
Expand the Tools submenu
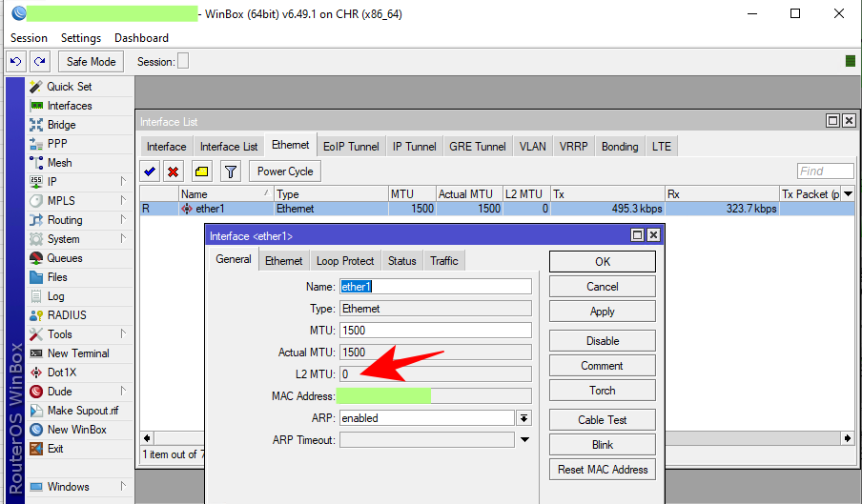(x=123, y=333)
